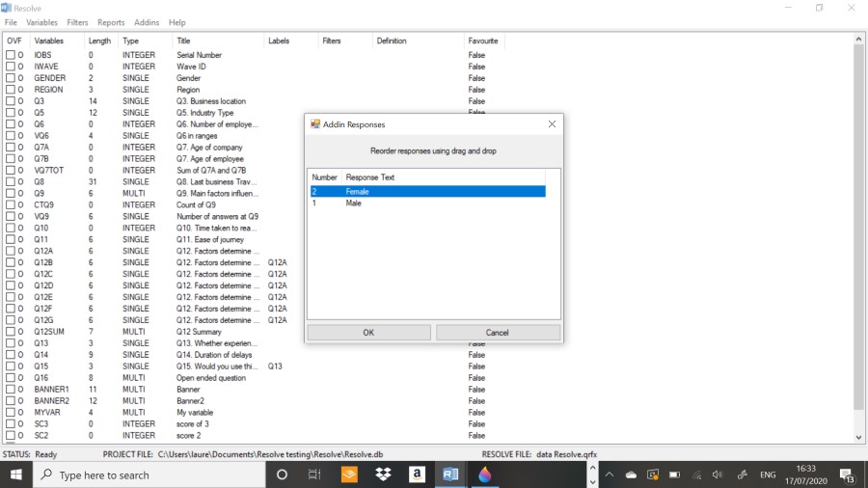
Task: Open Cortana from the taskbar
Action: (x=282, y=474)
